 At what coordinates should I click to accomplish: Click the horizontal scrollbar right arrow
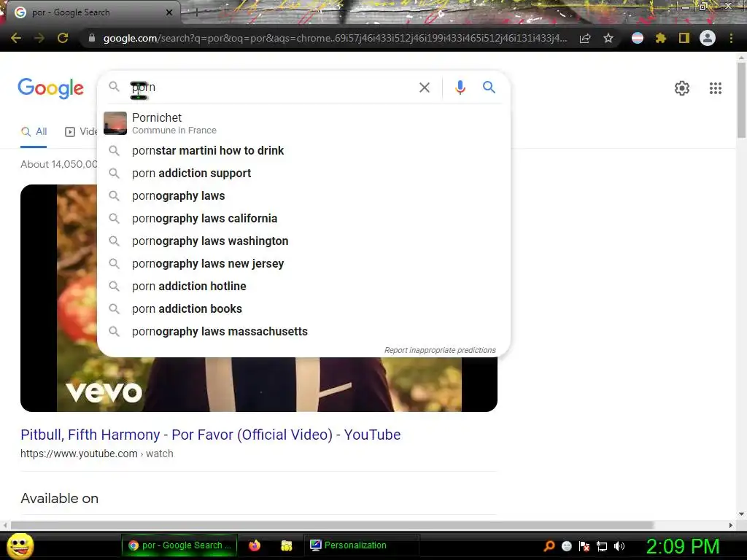[x=731, y=525]
